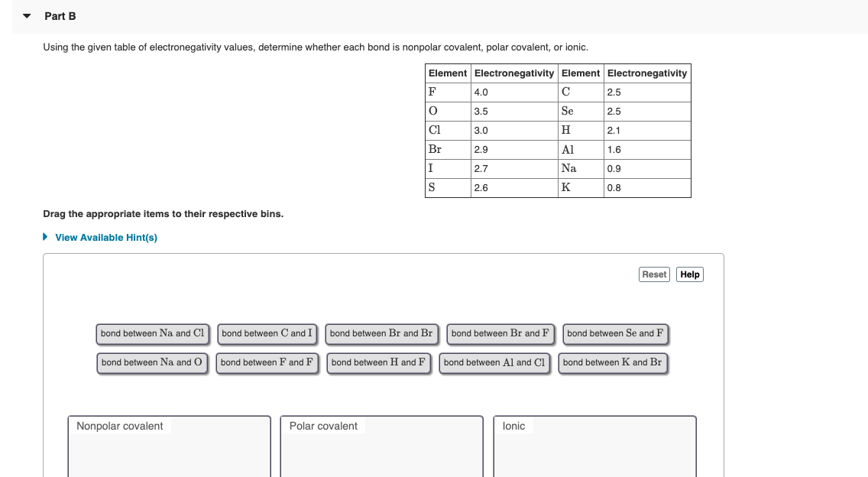Screen dimensions: 868x477
Task: Select the bond between C and I item
Action: tap(267, 333)
